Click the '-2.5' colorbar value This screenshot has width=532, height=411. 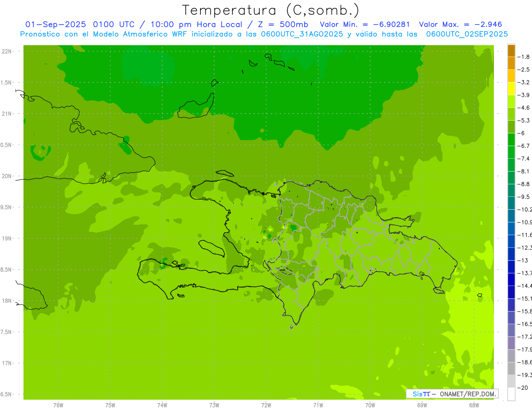524,70
